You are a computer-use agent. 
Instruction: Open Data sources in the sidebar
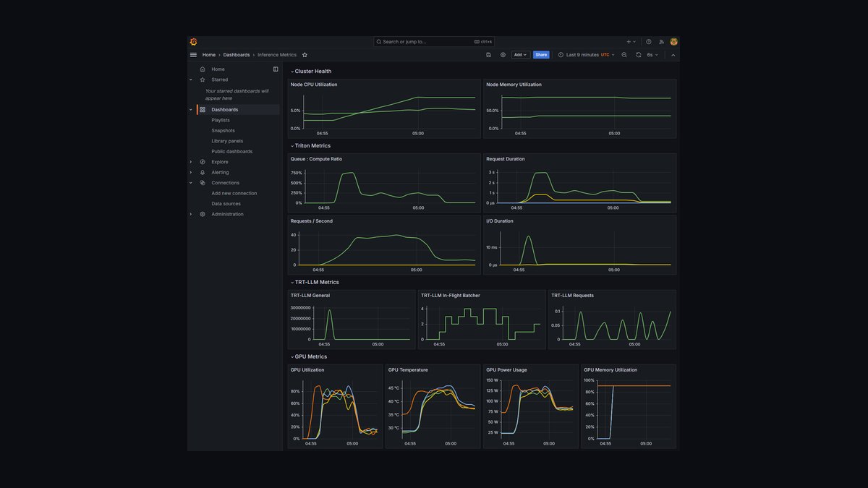point(226,204)
